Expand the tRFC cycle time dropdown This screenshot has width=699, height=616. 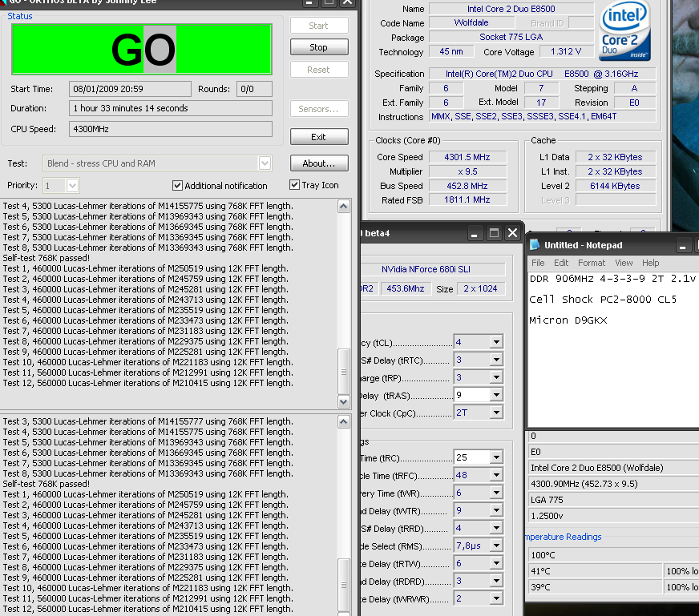[496, 475]
